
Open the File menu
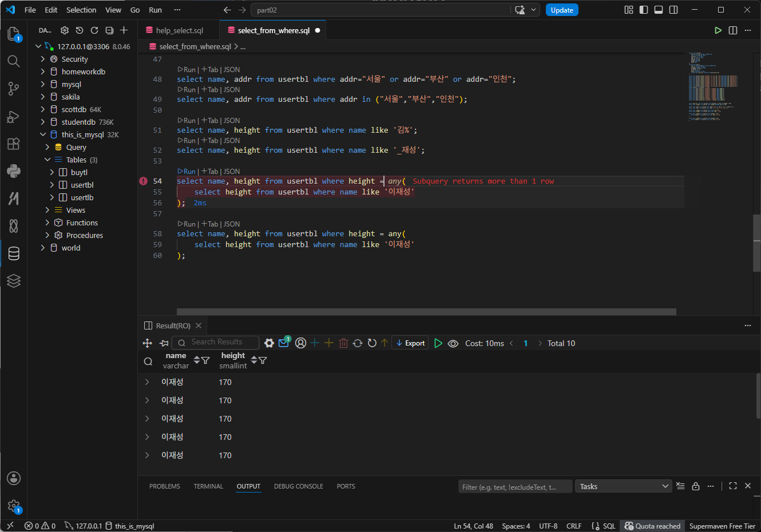tap(30, 10)
